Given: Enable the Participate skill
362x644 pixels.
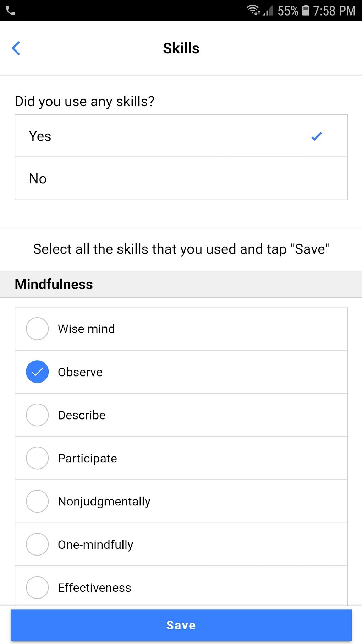Looking at the screenshot, I should [x=37, y=458].
